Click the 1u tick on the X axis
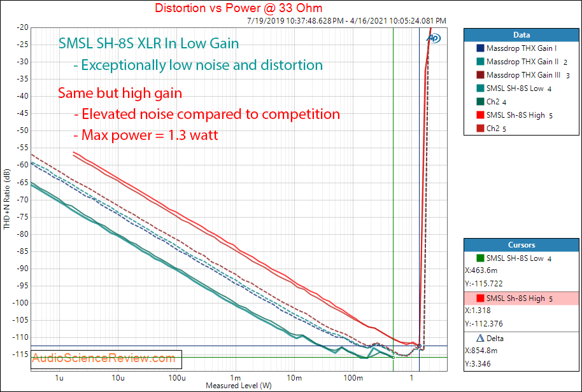This screenshot has height=392, width=582. click(x=59, y=378)
